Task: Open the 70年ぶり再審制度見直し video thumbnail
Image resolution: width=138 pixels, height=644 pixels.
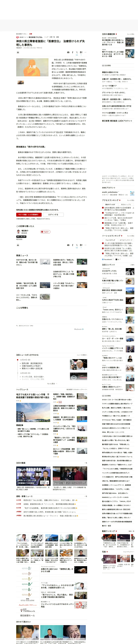Action: 33,476
